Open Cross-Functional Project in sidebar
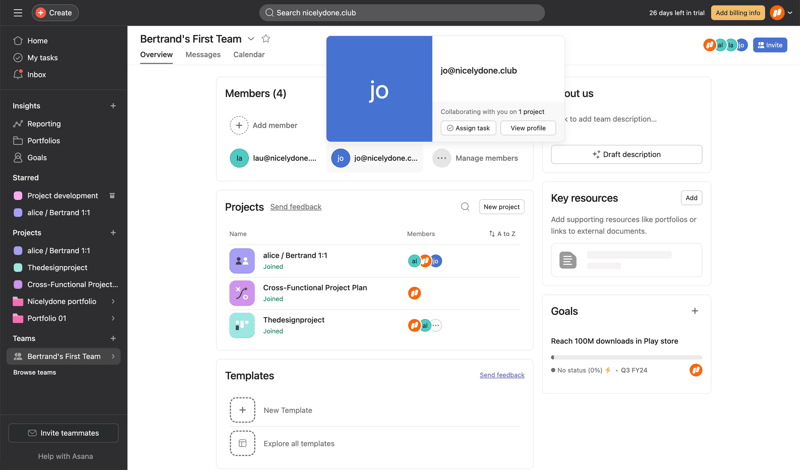 click(72, 284)
